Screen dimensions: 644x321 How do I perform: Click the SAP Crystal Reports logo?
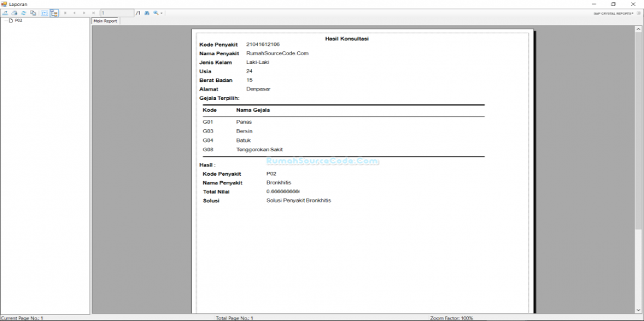click(613, 13)
